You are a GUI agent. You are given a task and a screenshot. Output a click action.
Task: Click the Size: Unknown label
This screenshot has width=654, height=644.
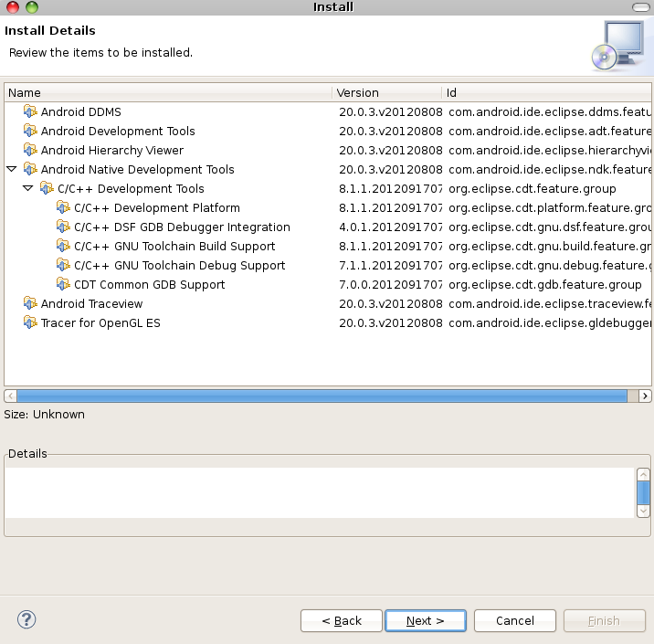(x=44, y=414)
